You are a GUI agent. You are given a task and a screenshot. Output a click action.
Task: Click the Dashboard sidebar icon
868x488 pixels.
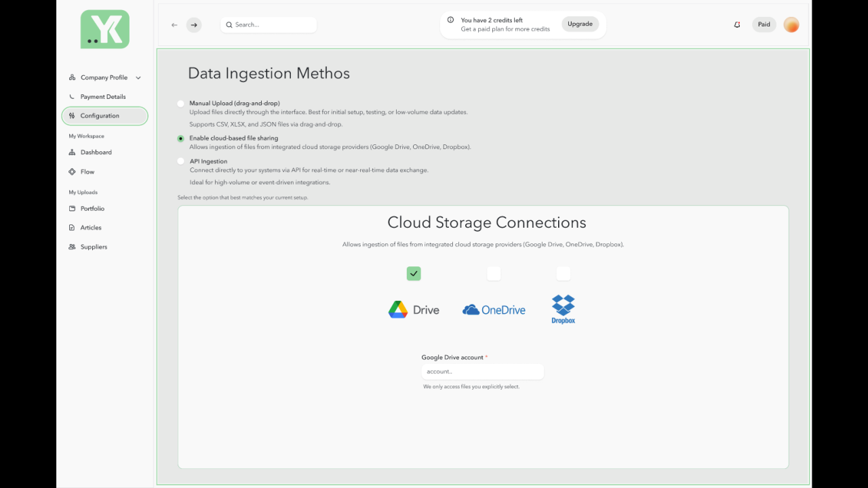[x=73, y=152]
